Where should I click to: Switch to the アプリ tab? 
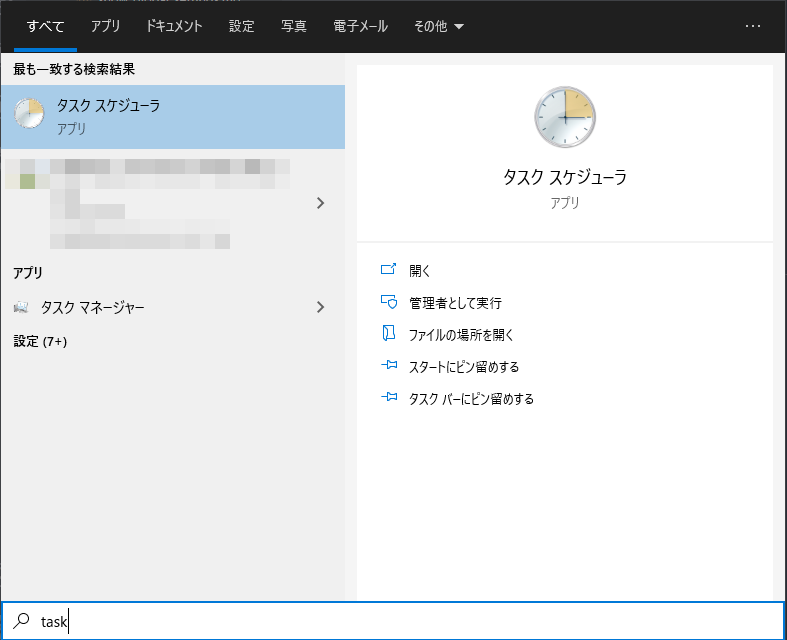(x=105, y=26)
